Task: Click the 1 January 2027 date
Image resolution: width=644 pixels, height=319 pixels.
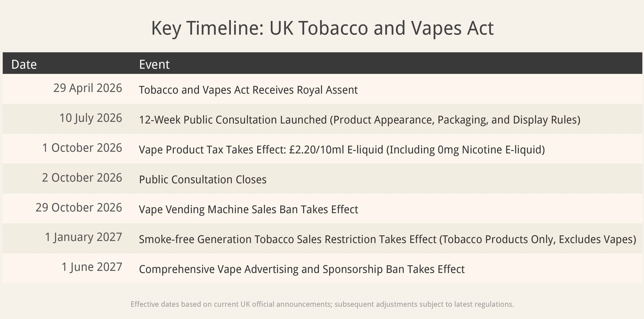Action: 83,237
